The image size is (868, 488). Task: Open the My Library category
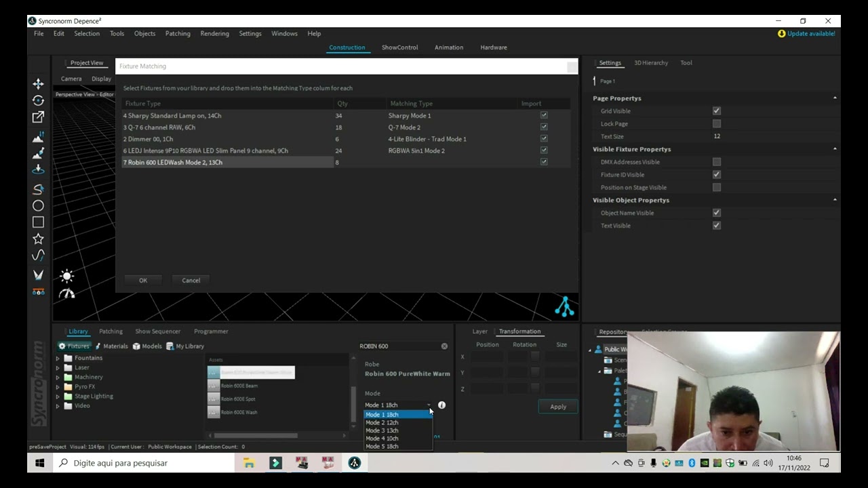(185, 346)
